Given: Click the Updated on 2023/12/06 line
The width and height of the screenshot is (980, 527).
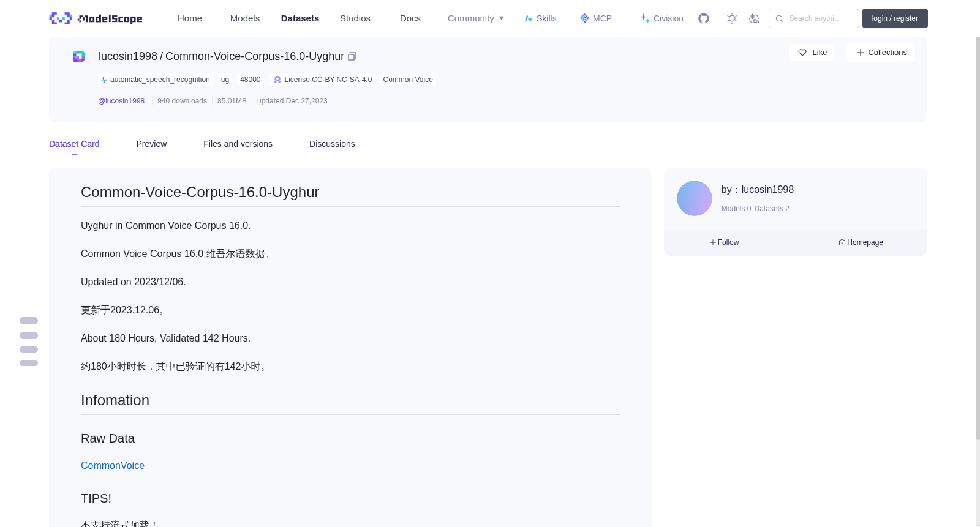Looking at the screenshot, I should tap(134, 282).
